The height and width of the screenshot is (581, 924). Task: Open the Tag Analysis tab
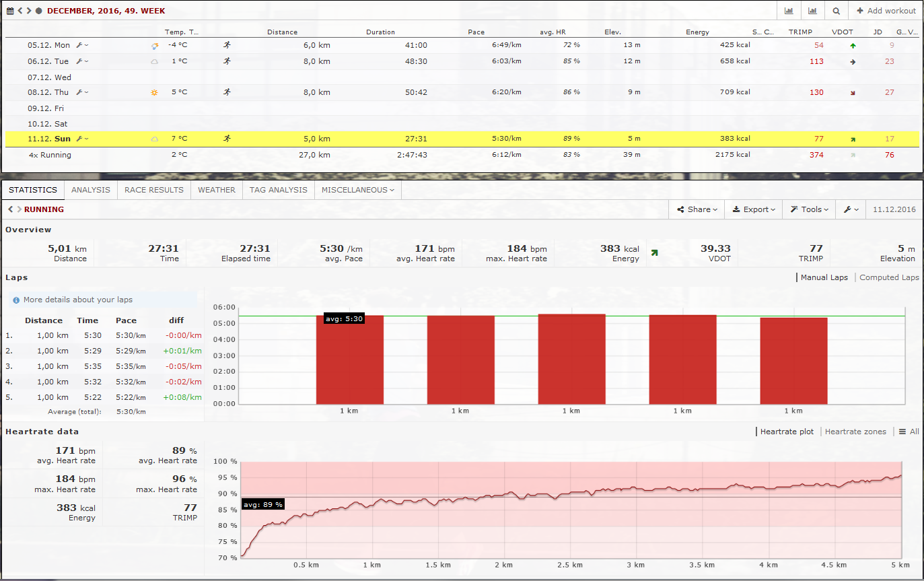278,190
